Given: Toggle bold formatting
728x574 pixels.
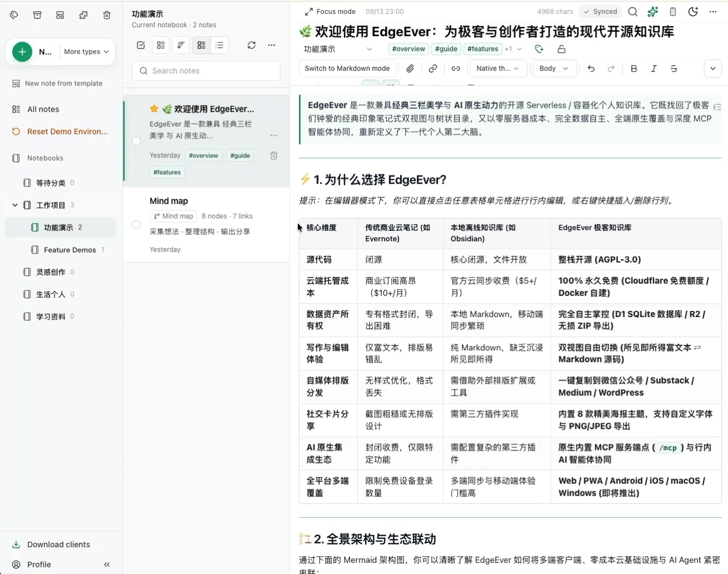Looking at the screenshot, I should [x=634, y=68].
